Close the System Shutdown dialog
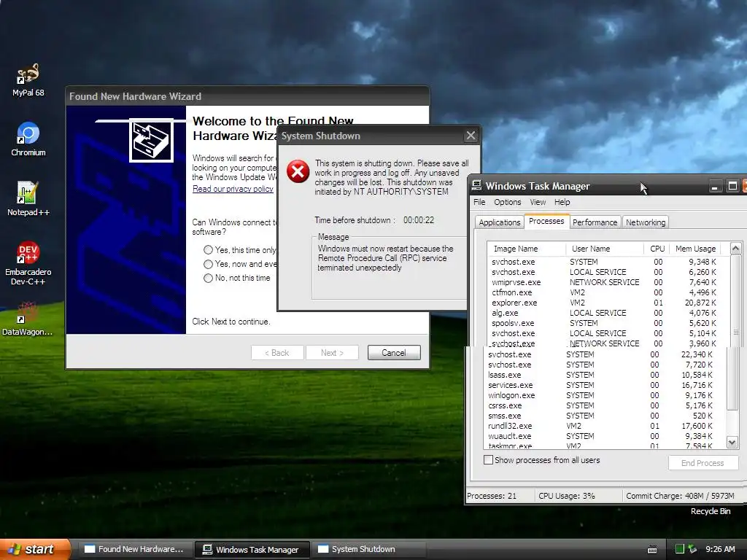 (471, 136)
